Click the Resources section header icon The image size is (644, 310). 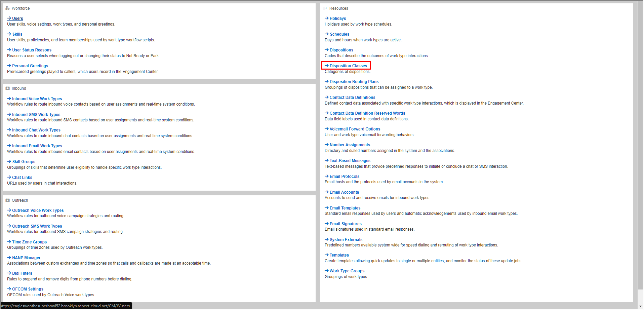tap(325, 8)
